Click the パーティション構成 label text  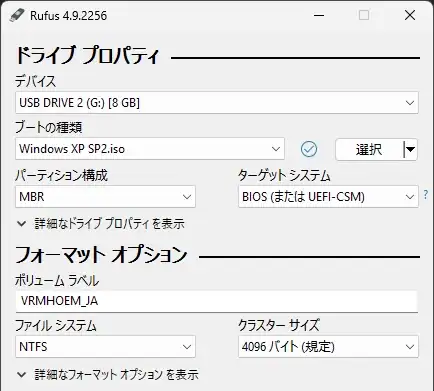(61, 175)
